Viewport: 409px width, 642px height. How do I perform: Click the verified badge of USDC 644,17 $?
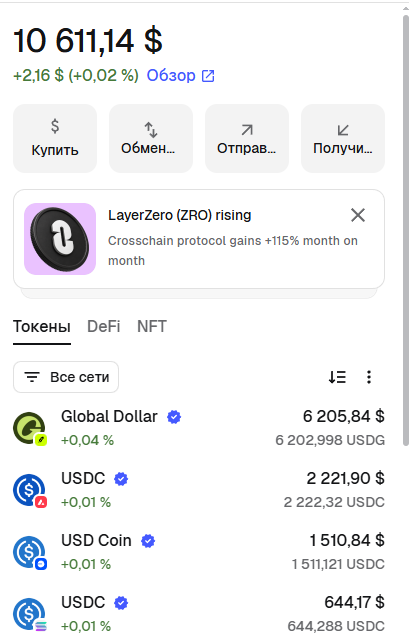[x=121, y=603]
